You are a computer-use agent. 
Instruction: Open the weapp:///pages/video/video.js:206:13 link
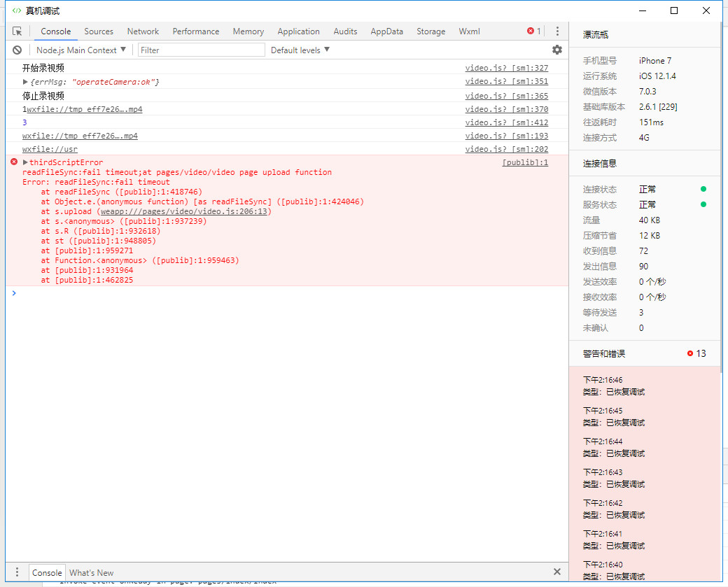pyautogui.click(x=185, y=211)
